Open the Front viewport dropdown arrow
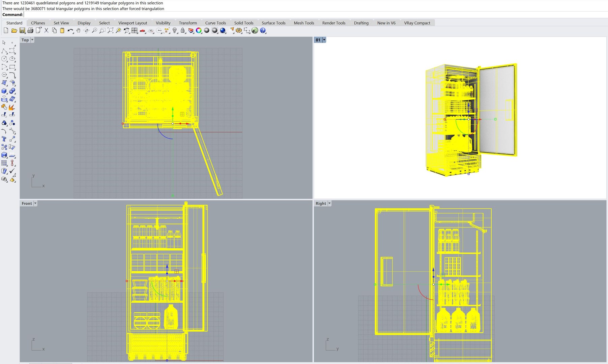608x364 pixels. 35,203
